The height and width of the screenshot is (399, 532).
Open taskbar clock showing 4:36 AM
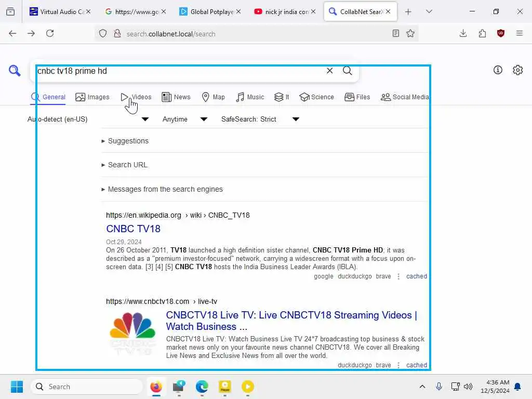click(495, 387)
